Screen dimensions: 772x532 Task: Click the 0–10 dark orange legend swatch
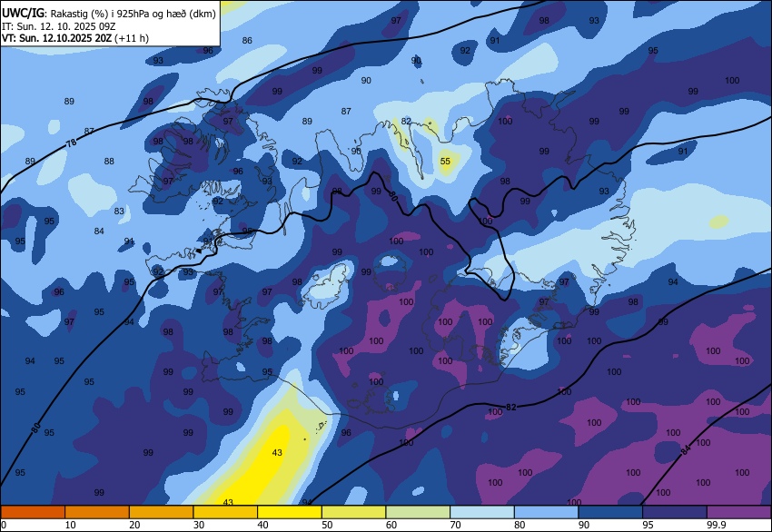(33, 512)
